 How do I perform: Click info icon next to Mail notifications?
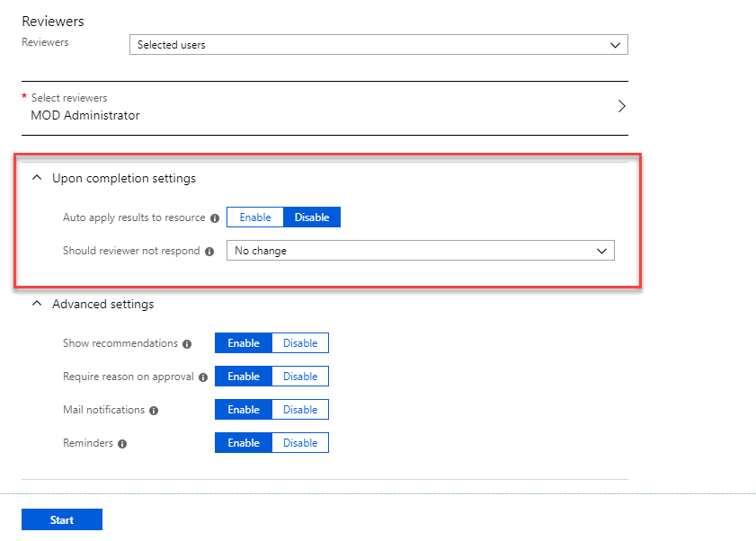coord(154,411)
